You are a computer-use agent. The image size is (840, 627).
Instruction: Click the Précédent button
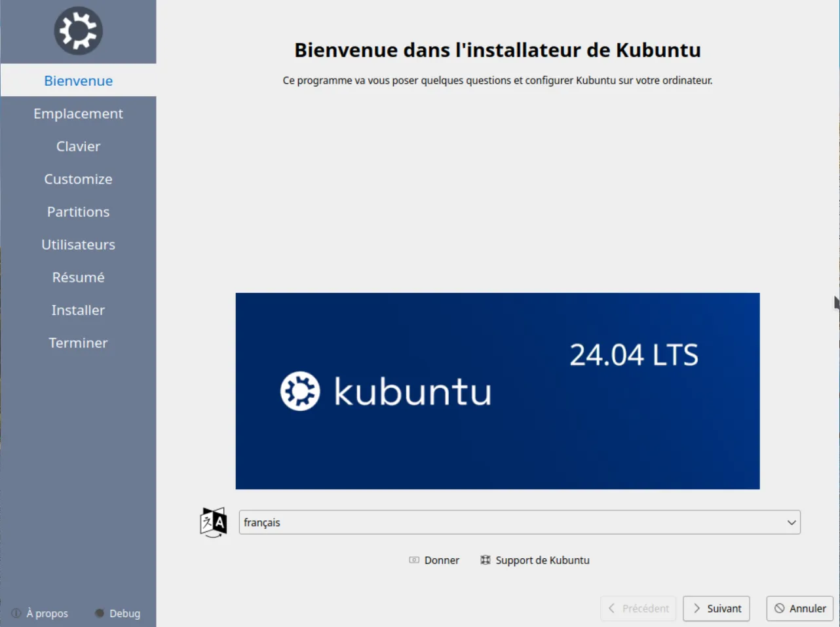click(x=638, y=609)
